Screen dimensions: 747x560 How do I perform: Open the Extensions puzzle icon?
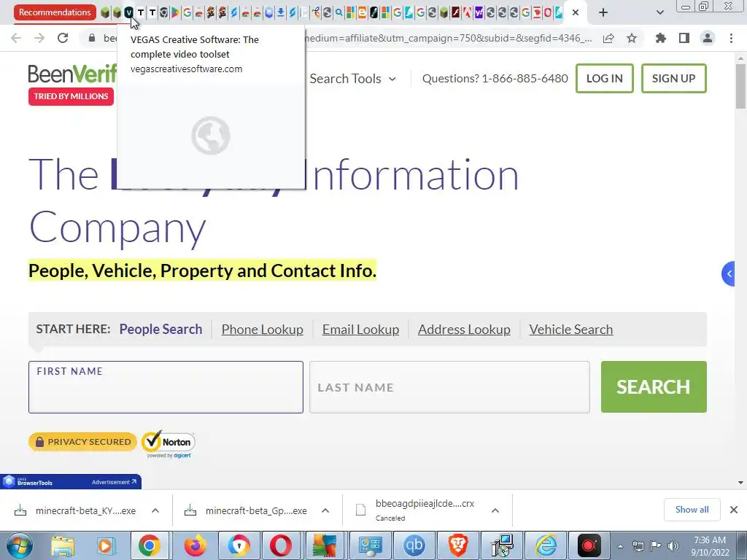coord(661,38)
